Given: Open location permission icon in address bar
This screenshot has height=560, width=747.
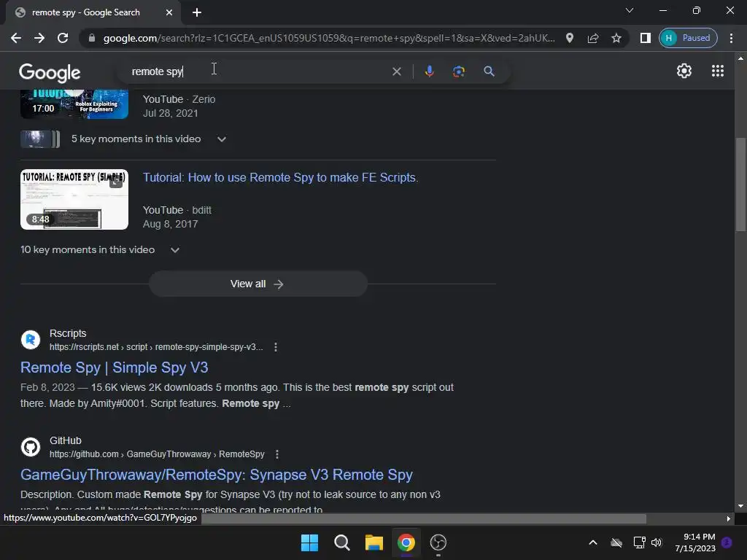Looking at the screenshot, I should click(569, 38).
